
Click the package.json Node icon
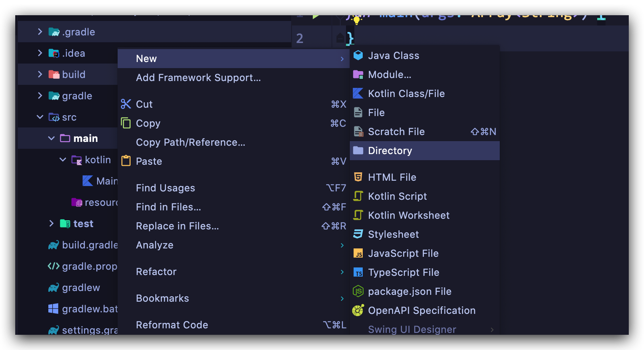point(358,291)
